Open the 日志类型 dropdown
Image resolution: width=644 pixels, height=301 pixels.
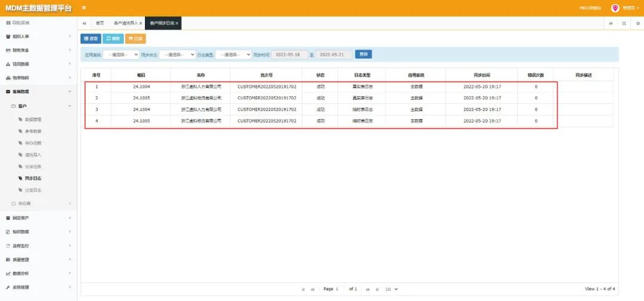[x=233, y=54]
